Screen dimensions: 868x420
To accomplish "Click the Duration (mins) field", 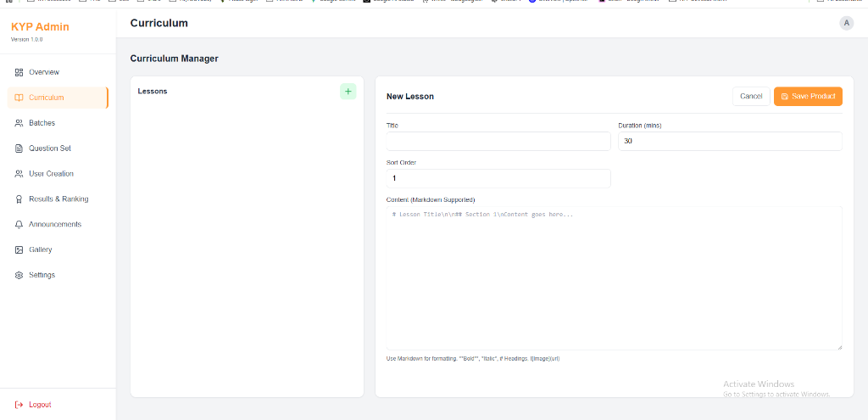I will pos(729,142).
